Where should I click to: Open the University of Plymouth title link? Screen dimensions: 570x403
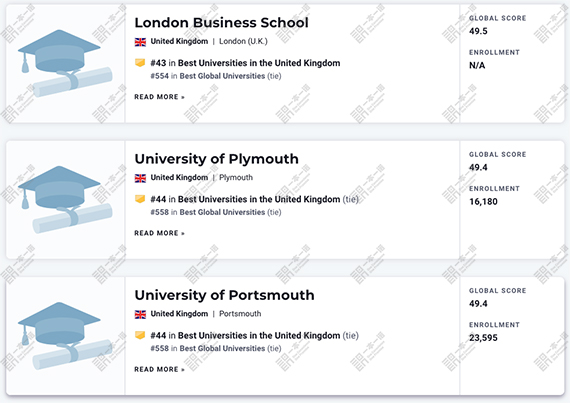(x=216, y=159)
